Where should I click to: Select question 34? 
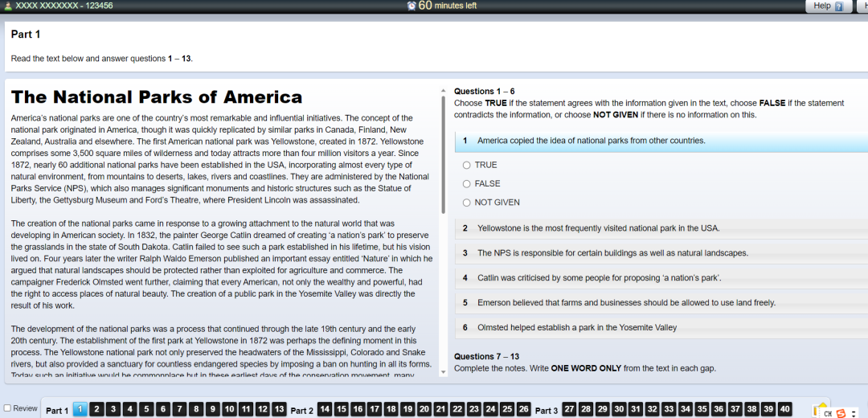point(686,410)
